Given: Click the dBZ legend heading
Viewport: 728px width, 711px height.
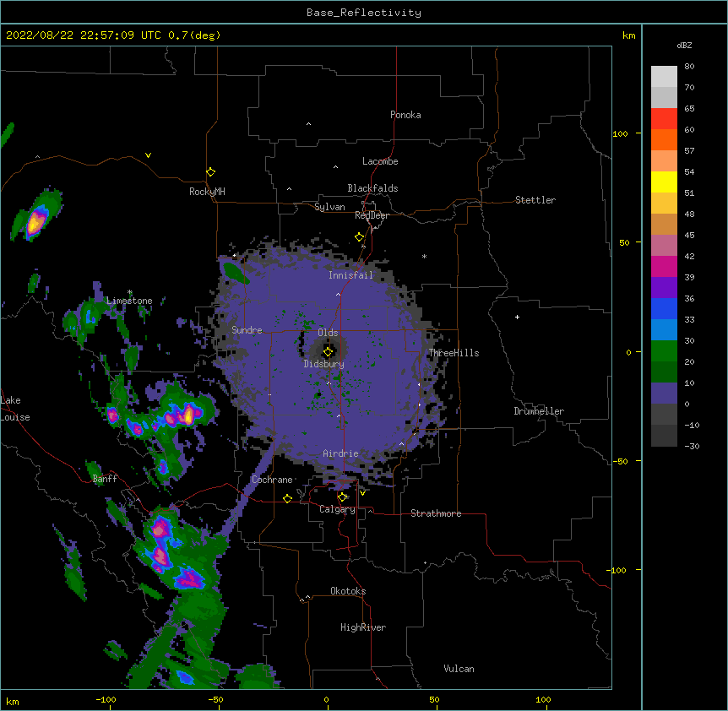Looking at the screenshot, I should 684,45.
